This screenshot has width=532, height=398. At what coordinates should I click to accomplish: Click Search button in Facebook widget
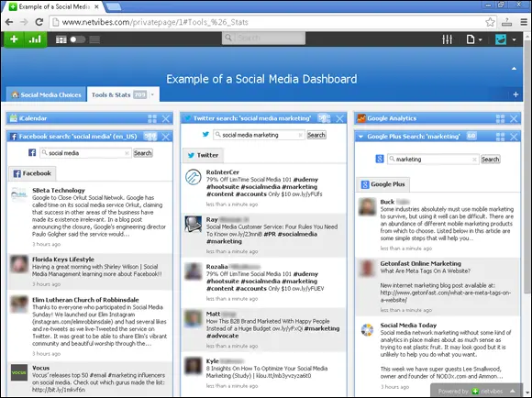pos(142,153)
